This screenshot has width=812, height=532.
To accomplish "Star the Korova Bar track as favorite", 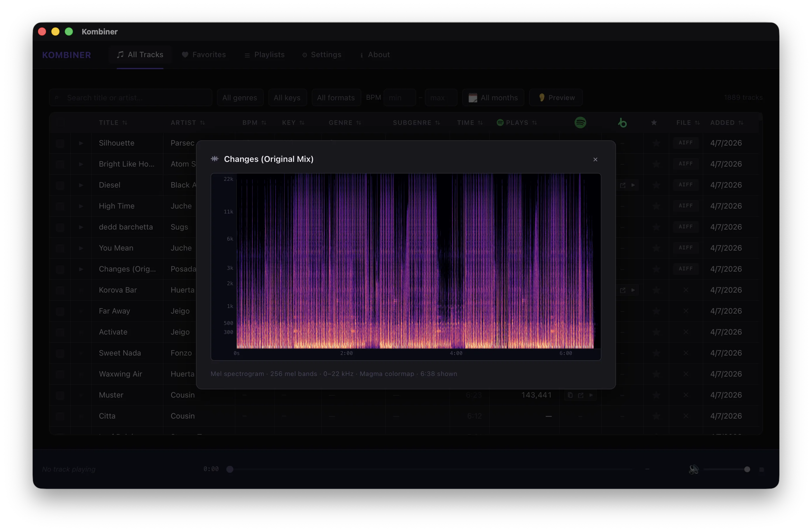I will pyautogui.click(x=656, y=290).
